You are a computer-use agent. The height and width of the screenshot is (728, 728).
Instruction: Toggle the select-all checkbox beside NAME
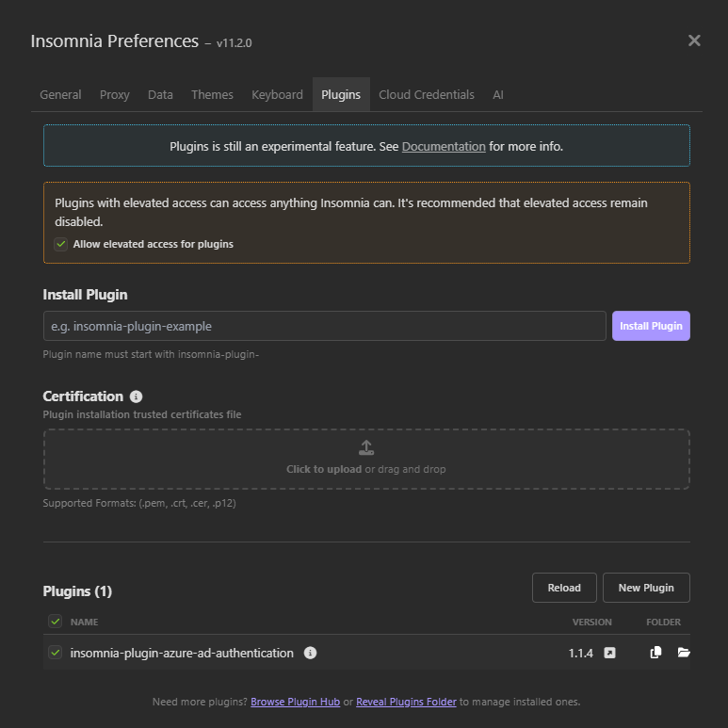(56, 622)
